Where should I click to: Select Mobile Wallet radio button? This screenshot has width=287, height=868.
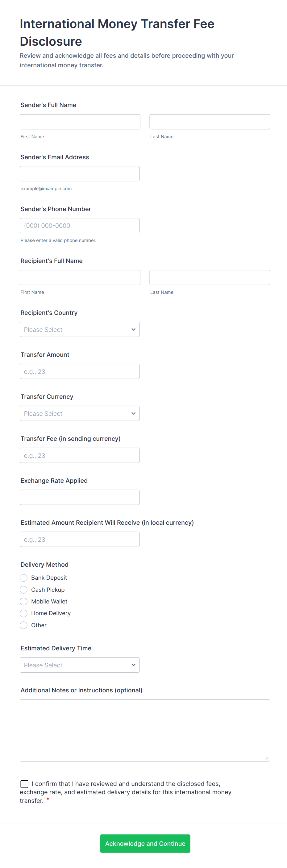point(23,602)
